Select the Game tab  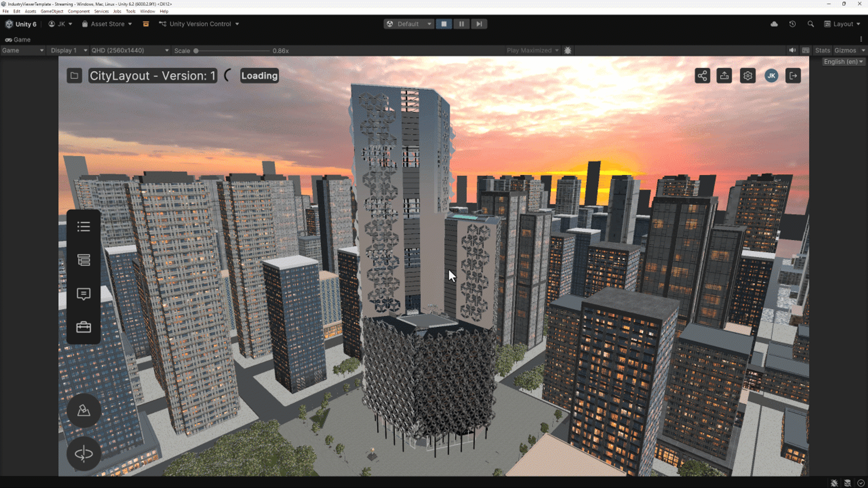click(18, 40)
